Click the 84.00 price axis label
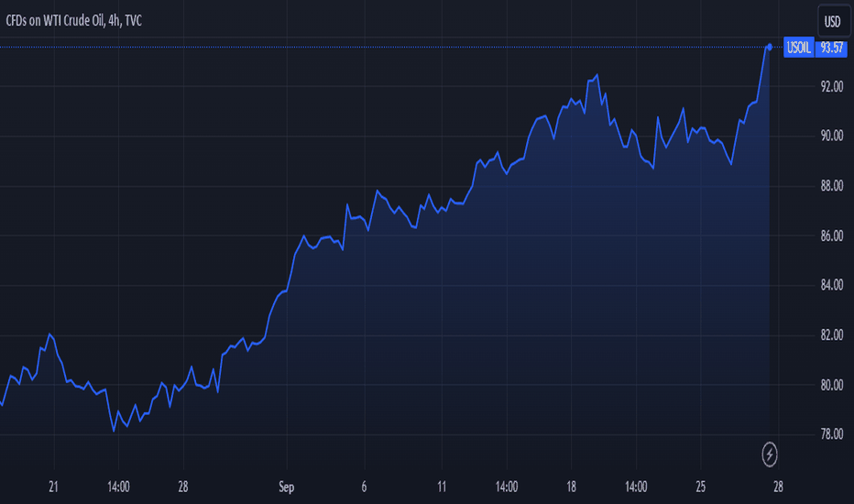 click(x=832, y=285)
